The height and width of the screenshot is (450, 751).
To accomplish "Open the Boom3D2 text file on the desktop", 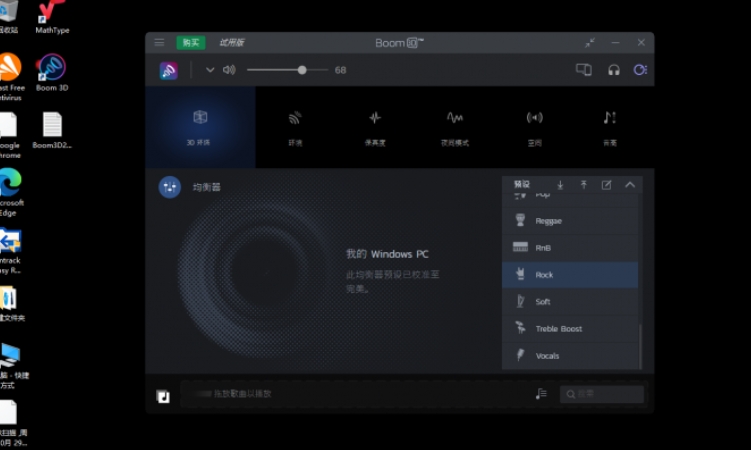I will (52, 131).
